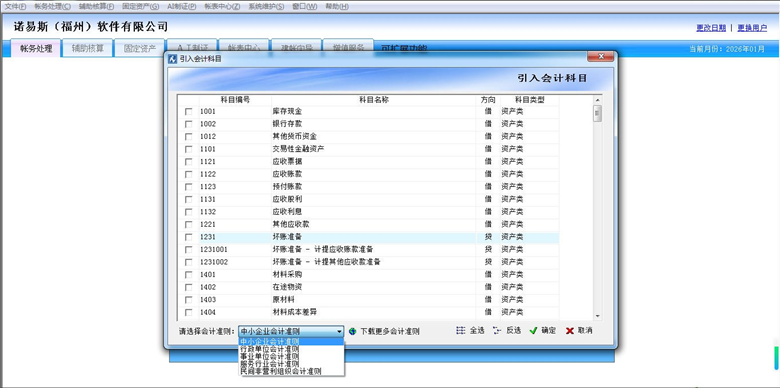Choose 中小企业会计准则 in the dropdown list
780x388 pixels.
292,341
